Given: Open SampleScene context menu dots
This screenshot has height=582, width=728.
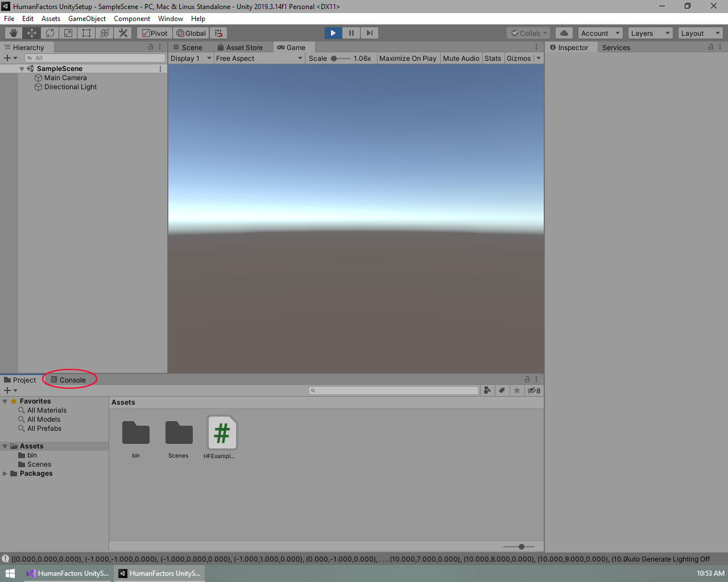Looking at the screenshot, I should (160, 69).
